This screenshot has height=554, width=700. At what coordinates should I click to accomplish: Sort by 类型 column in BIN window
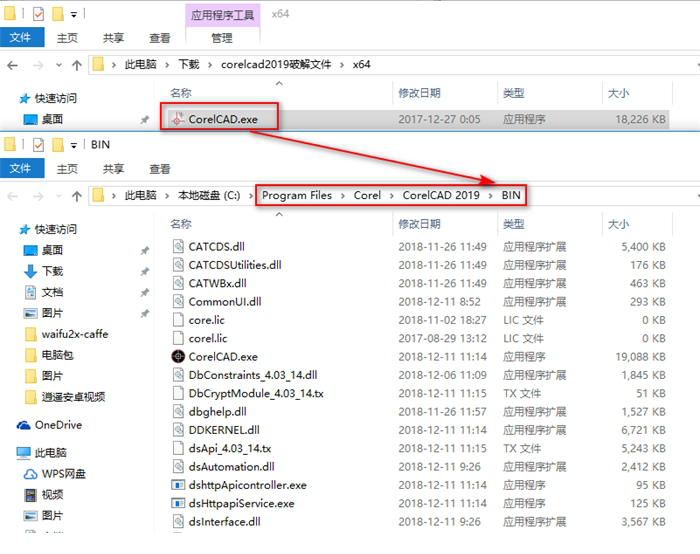coord(513,224)
